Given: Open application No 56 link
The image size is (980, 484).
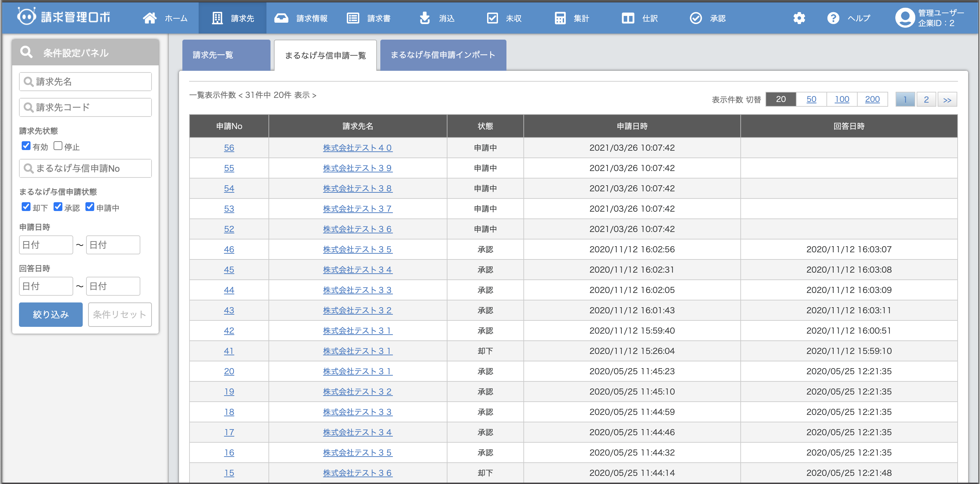Looking at the screenshot, I should [x=229, y=148].
